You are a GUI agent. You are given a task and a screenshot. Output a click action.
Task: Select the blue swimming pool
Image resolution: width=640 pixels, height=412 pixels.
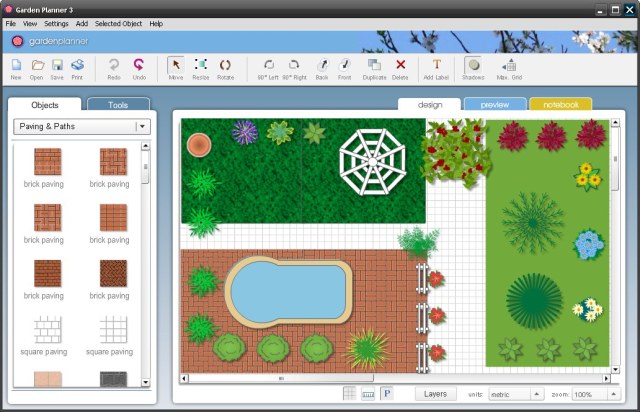pyautogui.click(x=288, y=290)
